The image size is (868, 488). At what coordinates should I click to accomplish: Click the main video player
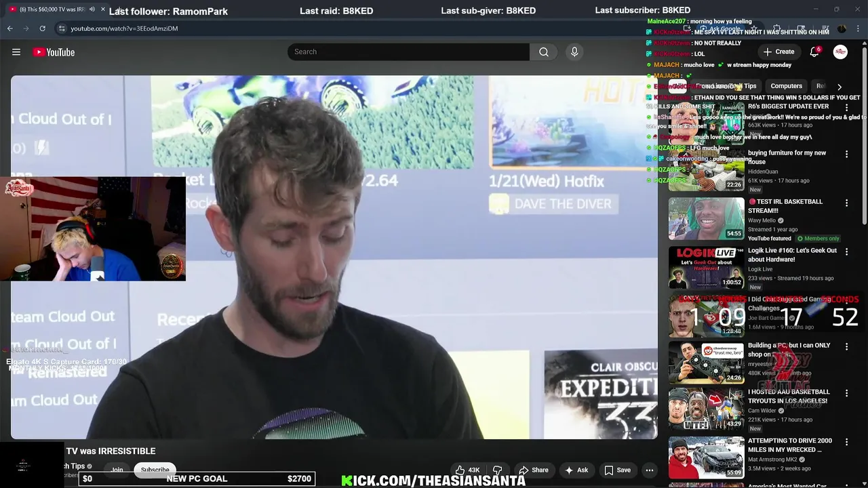334,258
